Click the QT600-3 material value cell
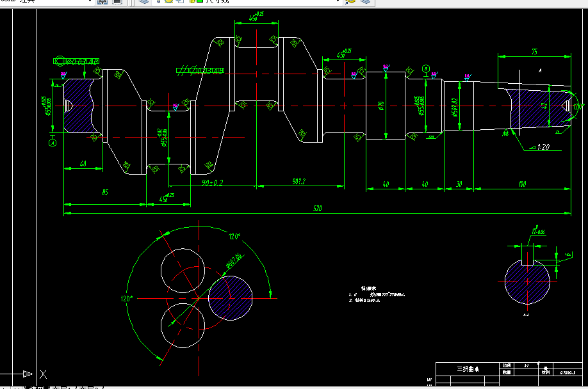Image resolution: width=588 pixels, height=389 pixels. click(x=568, y=372)
